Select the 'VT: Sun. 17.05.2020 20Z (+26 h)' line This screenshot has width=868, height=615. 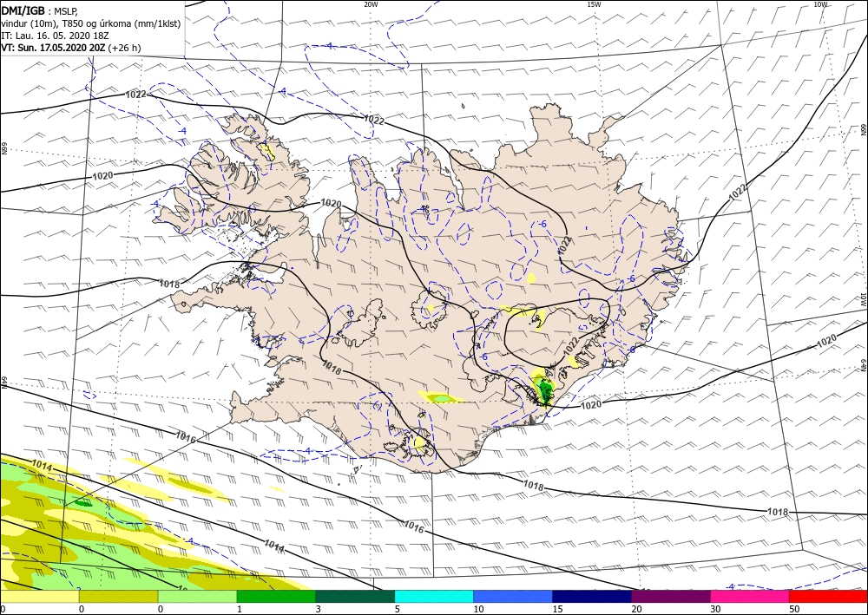tap(71, 48)
